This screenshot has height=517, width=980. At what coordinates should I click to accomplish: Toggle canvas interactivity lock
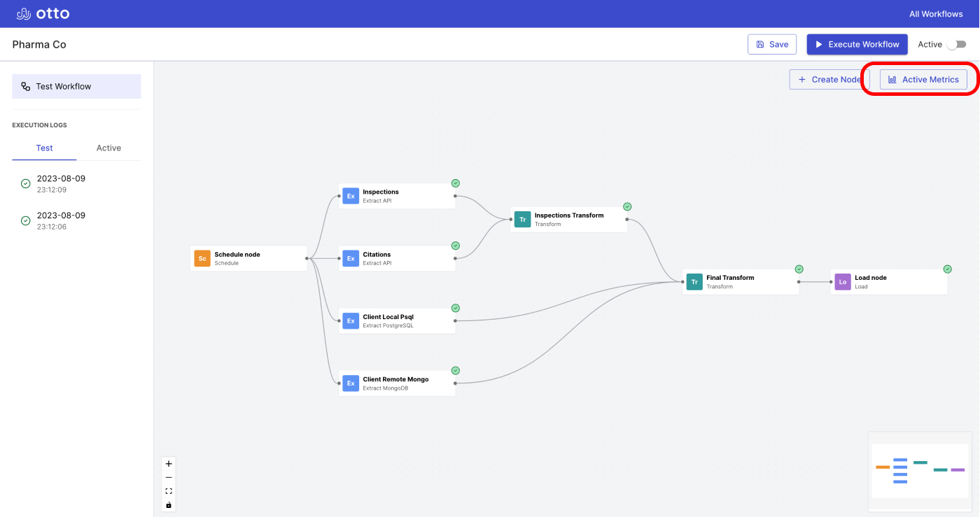pyautogui.click(x=169, y=505)
